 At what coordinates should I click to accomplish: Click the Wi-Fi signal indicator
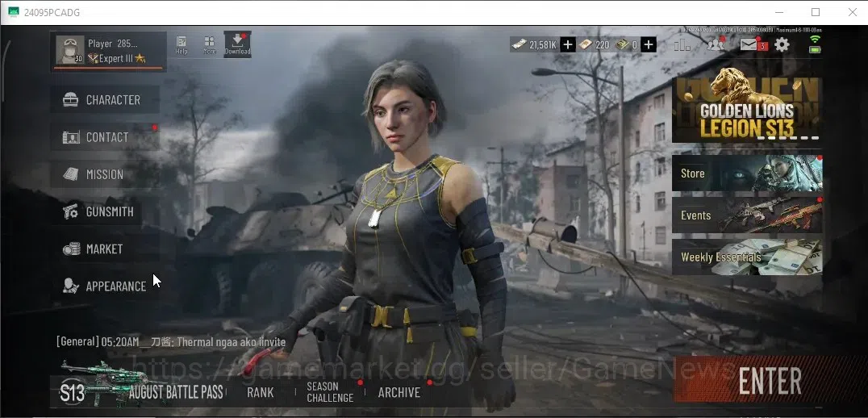815,39
